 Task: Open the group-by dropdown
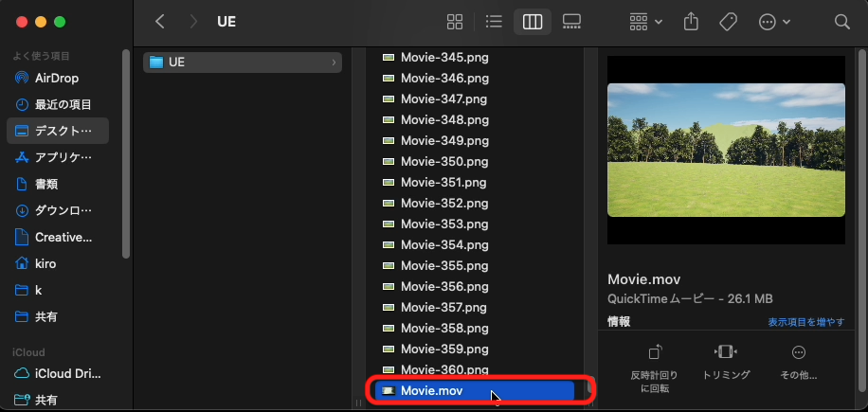[x=646, y=22]
